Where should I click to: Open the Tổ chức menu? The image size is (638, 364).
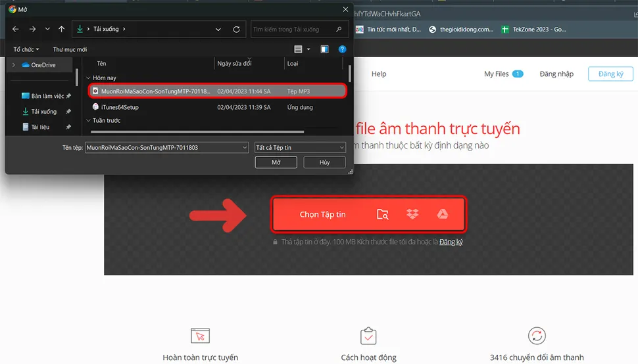[26, 49]
